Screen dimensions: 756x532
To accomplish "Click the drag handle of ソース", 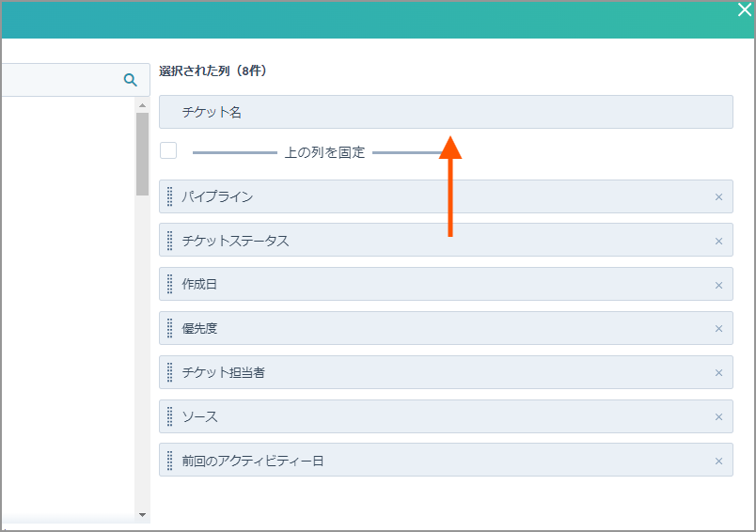I will coord(169,416).
